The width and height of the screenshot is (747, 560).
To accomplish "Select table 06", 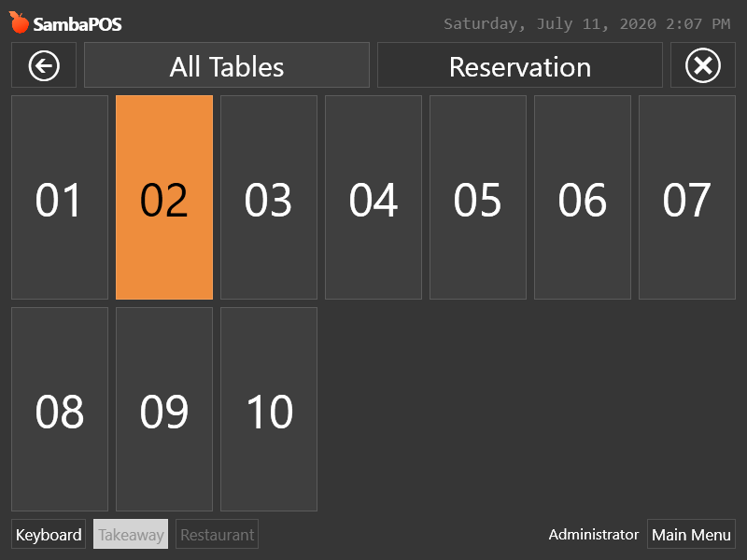I will (x=583, y=198).
